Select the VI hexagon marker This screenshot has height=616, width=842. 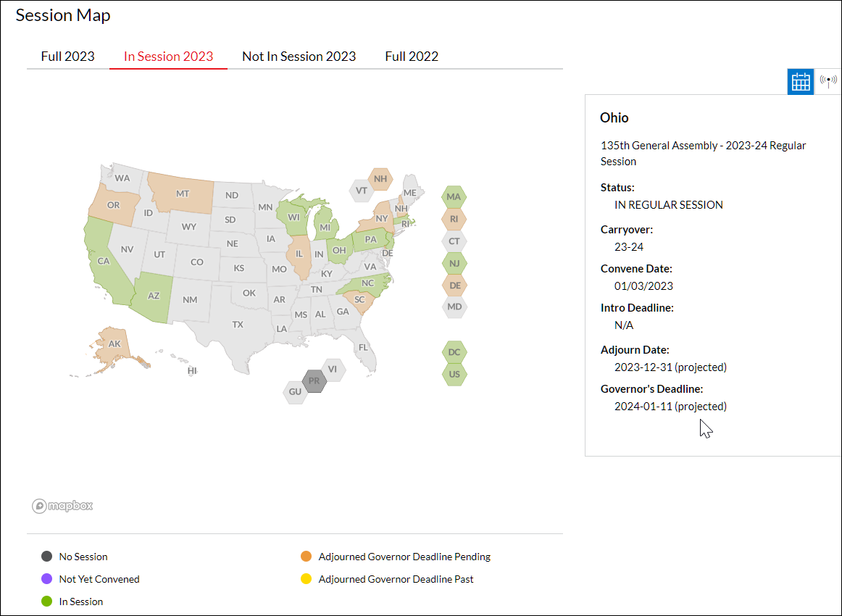point(334,370)
